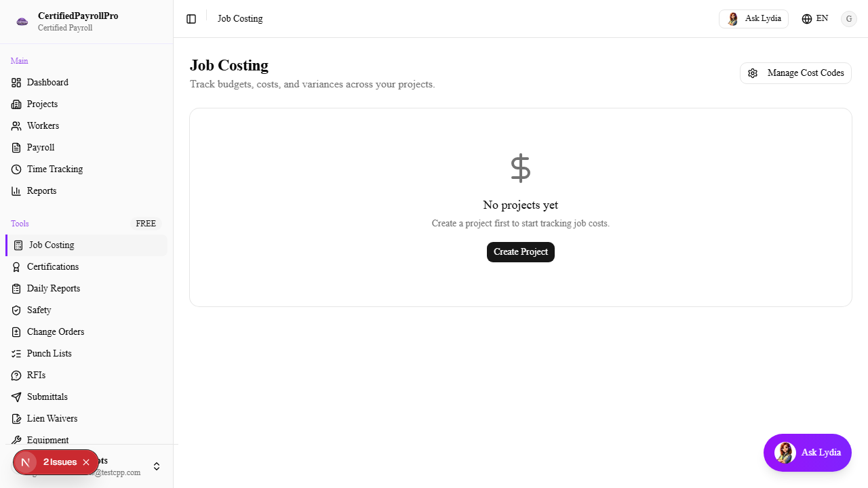
Task: Dismiss the 2 Issues badge
Action: point(86,462)
